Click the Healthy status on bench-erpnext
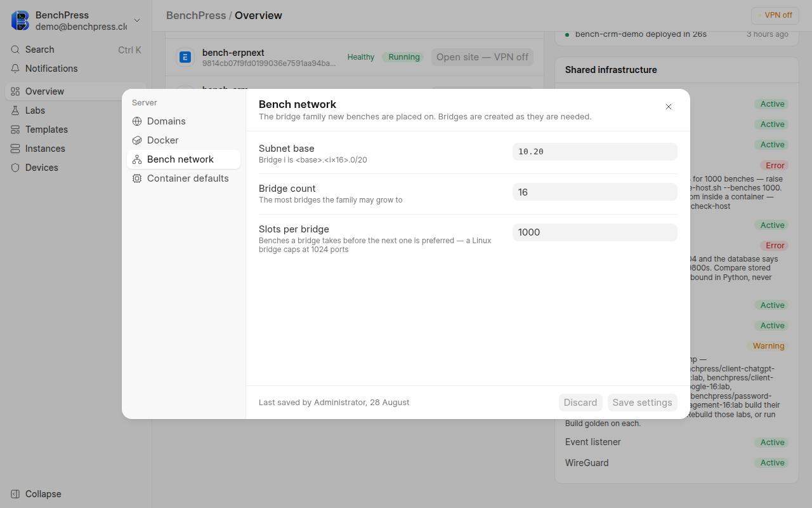Viewport: 812px width, 508px height. click(361, 57)
